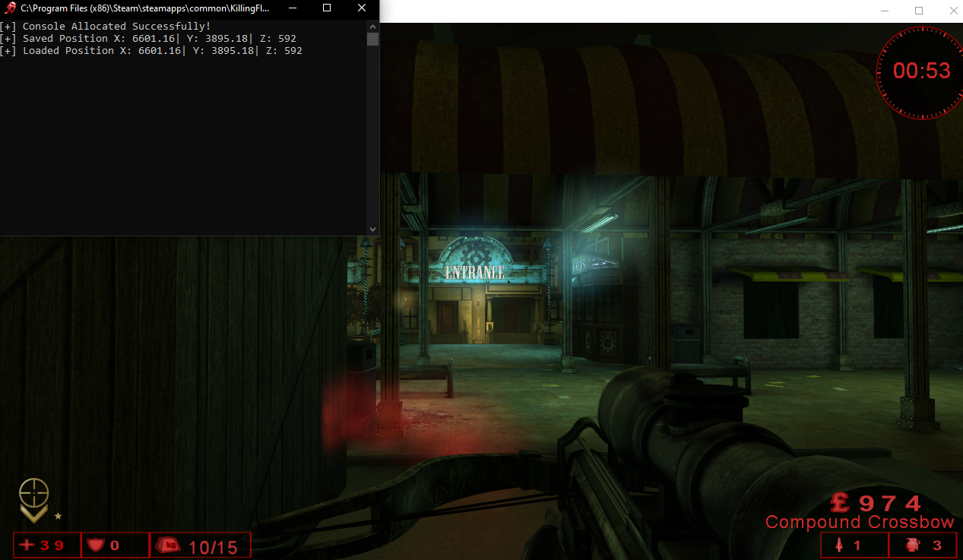Click the syringe icon in HUD
The image size is (963, 560).
pos(839,545)
